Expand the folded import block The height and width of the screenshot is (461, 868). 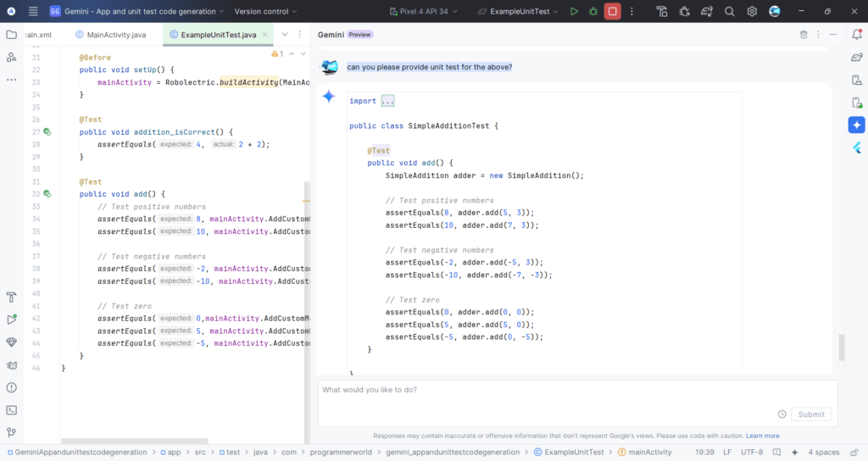pos(387,101)
